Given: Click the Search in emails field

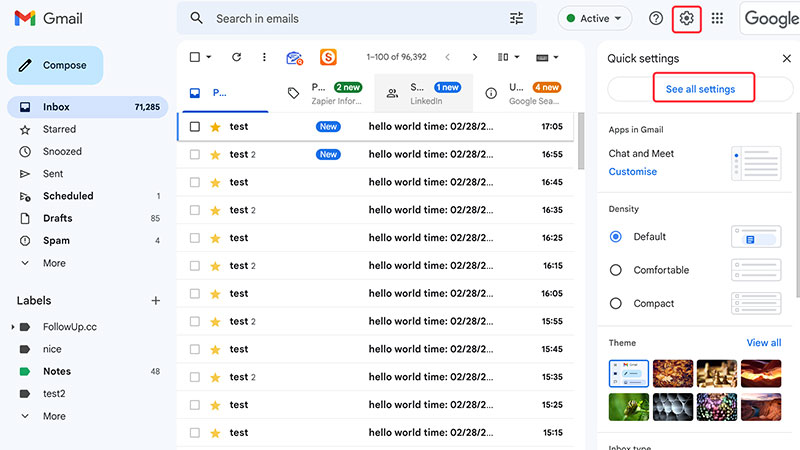Looking at the screenshot, I should click(357, 19).
